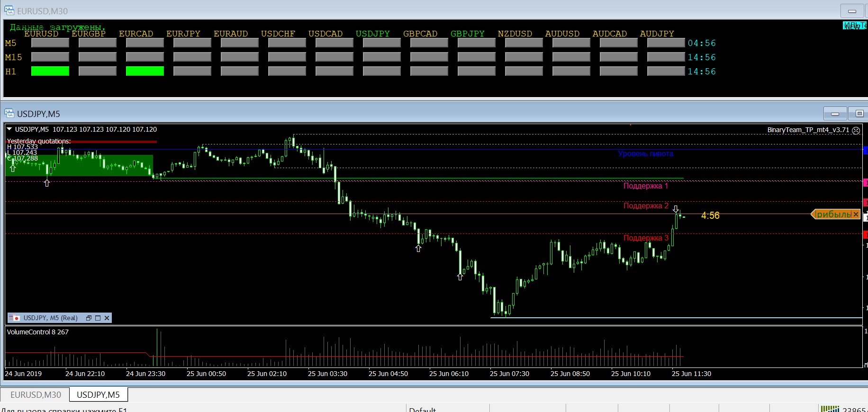The image size is (868, 412).
Task: Select the up arrow signal below the 25 Jun 06:10 candles
Action: [460, 277]
